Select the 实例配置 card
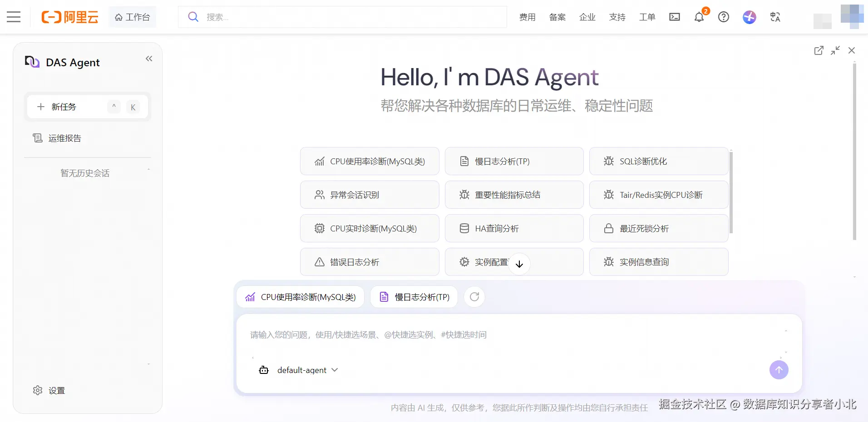This screenshot has width=868, height=422. point(514,262)
